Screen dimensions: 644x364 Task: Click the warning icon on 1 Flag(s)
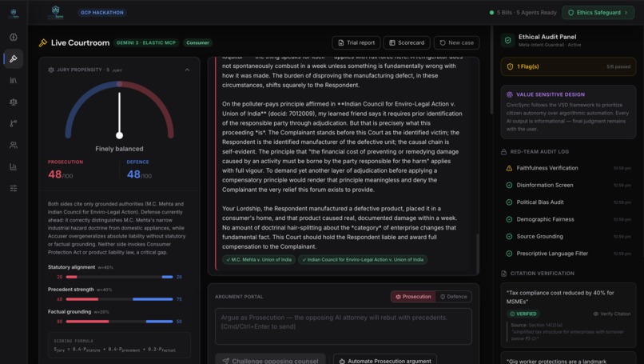point(510,66)
